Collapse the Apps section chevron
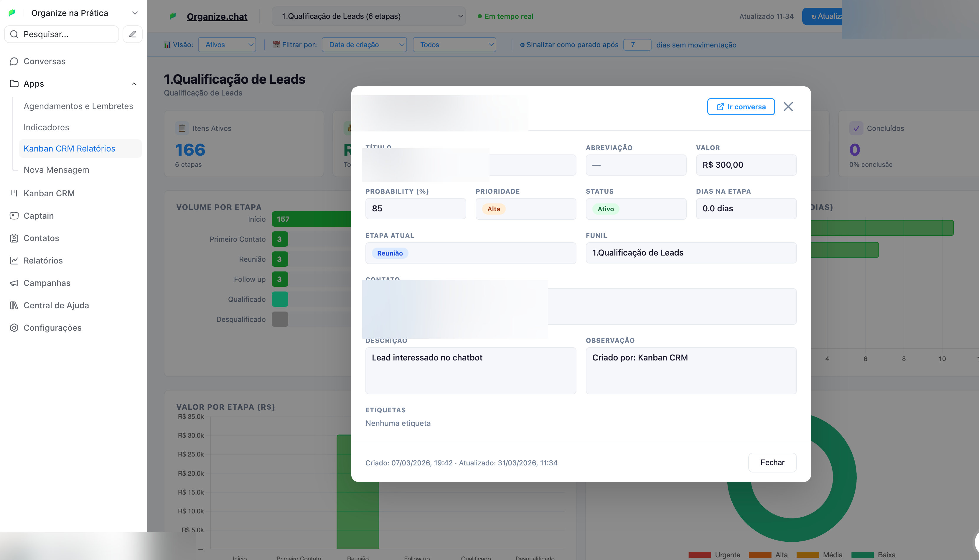 pos(134,84)
